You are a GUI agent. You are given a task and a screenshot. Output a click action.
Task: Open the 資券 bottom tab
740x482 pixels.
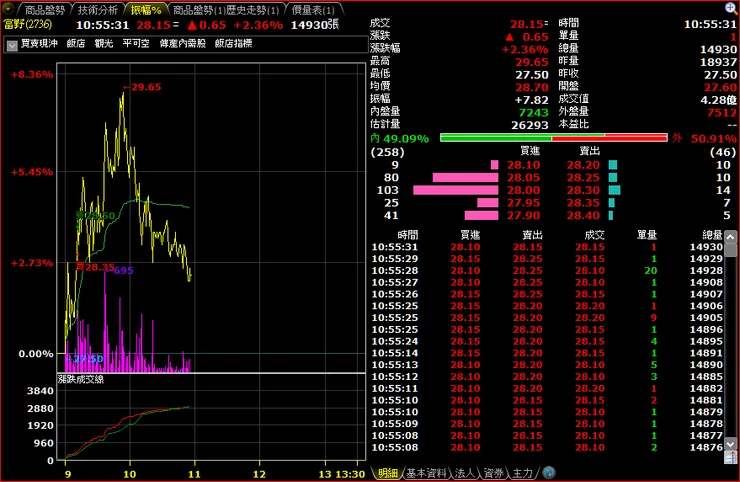(493, 473)
